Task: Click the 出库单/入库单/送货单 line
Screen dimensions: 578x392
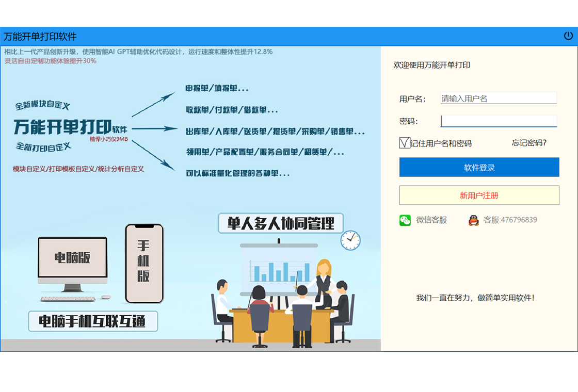Action: coord(275,132)
